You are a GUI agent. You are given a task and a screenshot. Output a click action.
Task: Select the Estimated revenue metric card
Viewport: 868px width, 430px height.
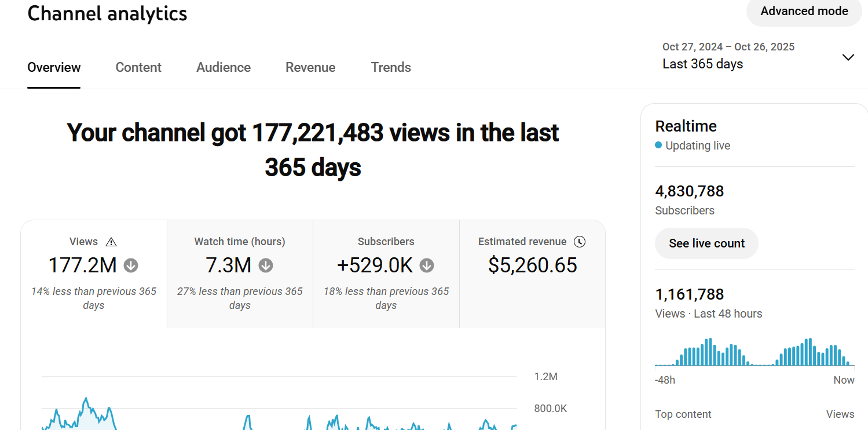[532, 274]
